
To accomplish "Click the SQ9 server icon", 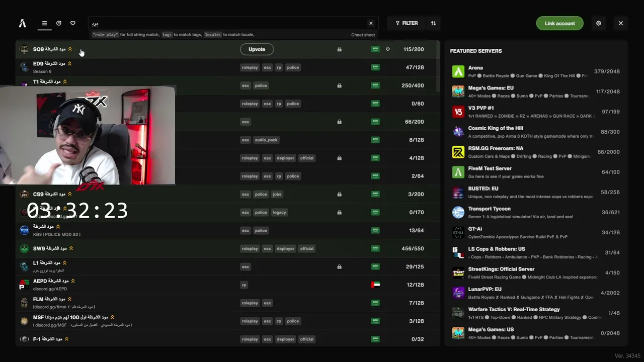I will point(24,49).
